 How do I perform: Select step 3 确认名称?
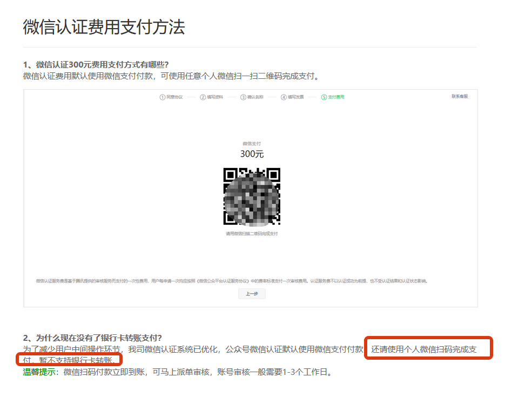pos(252,97)
